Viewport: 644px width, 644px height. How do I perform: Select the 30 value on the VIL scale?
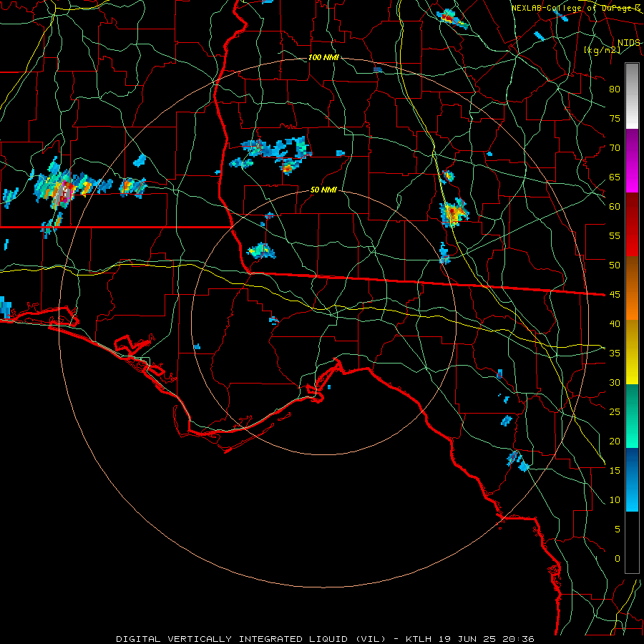pos(615,383)
